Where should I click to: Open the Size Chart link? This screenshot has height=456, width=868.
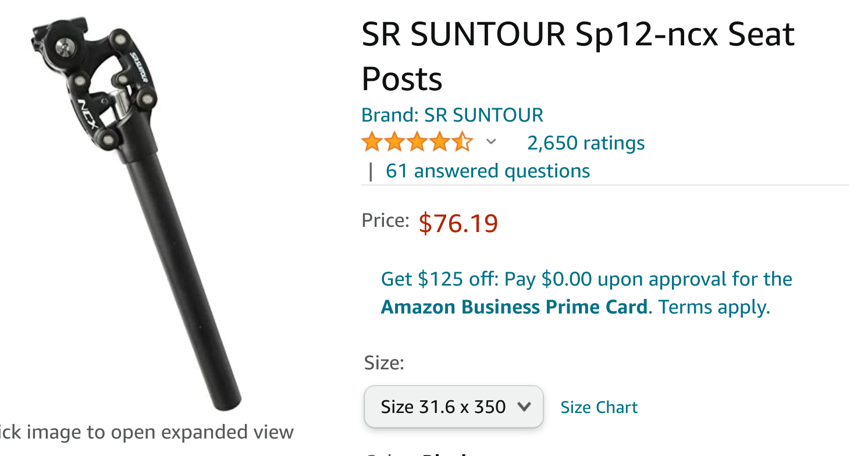599,407
